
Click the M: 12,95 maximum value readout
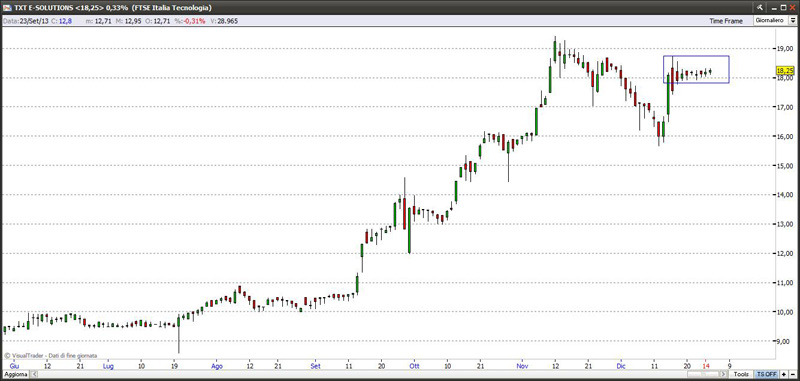click(x=129, y=21)
